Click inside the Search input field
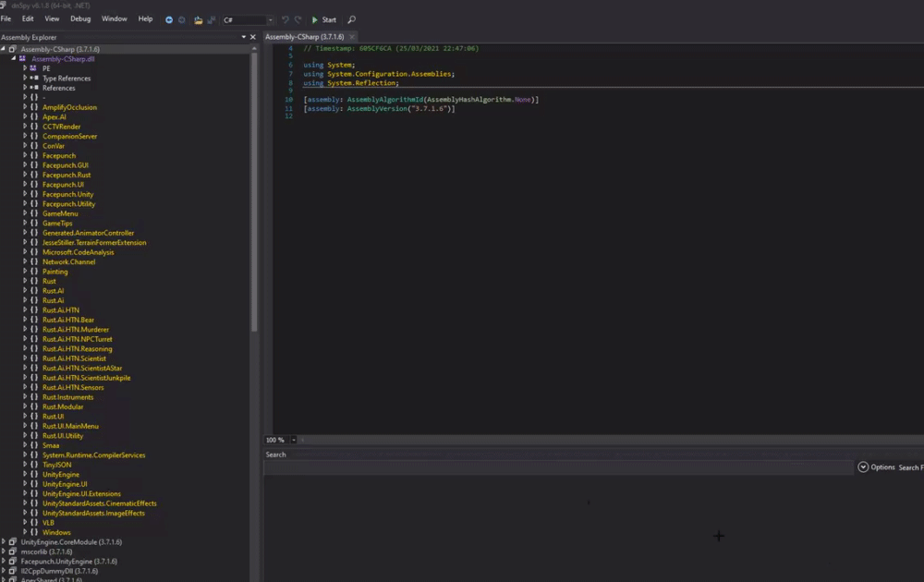The height and width of the screenshot is (582, 924). (554, 467)
